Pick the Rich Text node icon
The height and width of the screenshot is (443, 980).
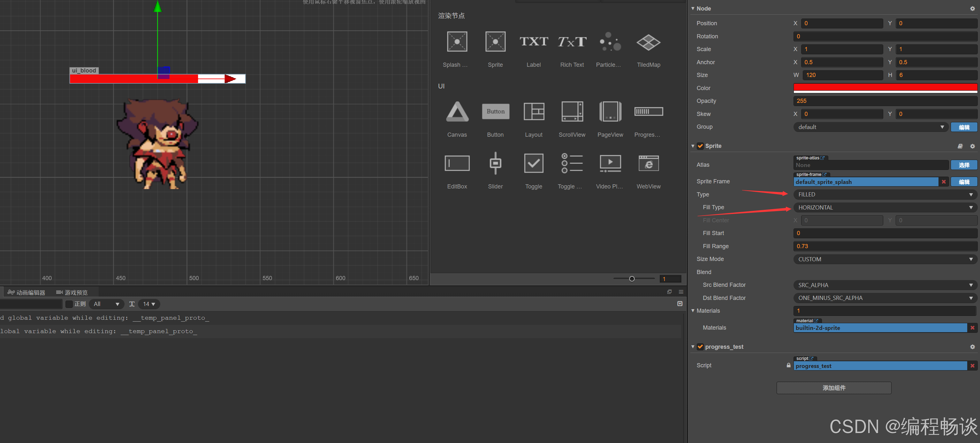coord(572,42)
